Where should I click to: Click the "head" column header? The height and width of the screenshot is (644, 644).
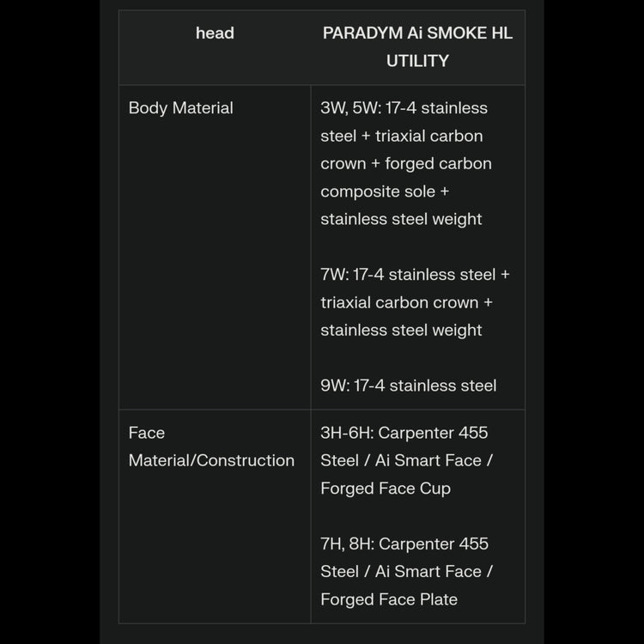point(215,33)
